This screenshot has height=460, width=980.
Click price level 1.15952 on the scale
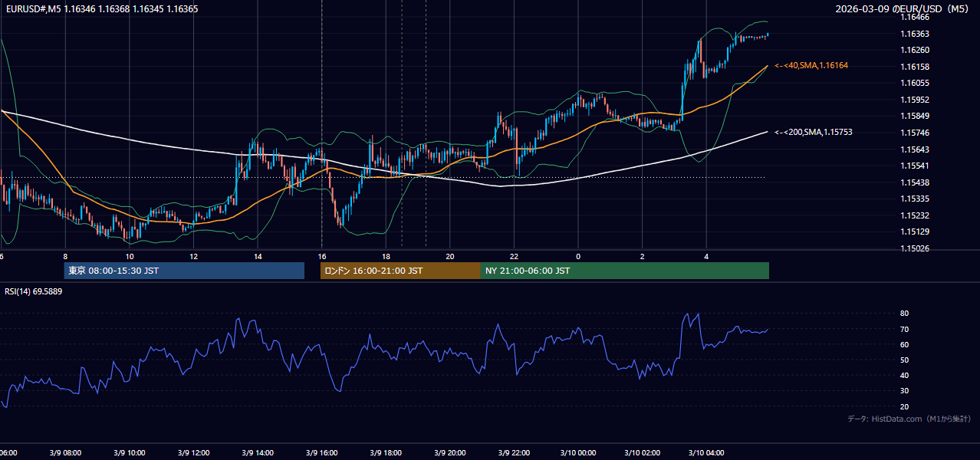pos(915,100)
